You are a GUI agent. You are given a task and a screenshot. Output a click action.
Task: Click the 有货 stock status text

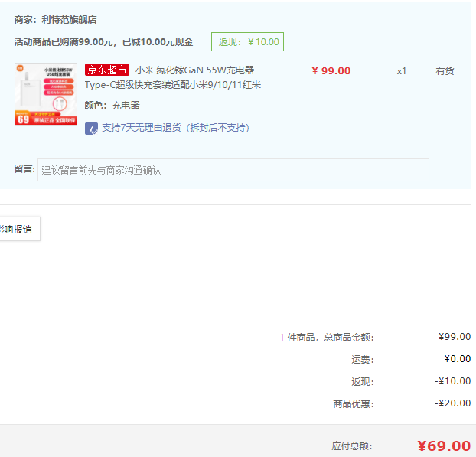click(445, 71)
